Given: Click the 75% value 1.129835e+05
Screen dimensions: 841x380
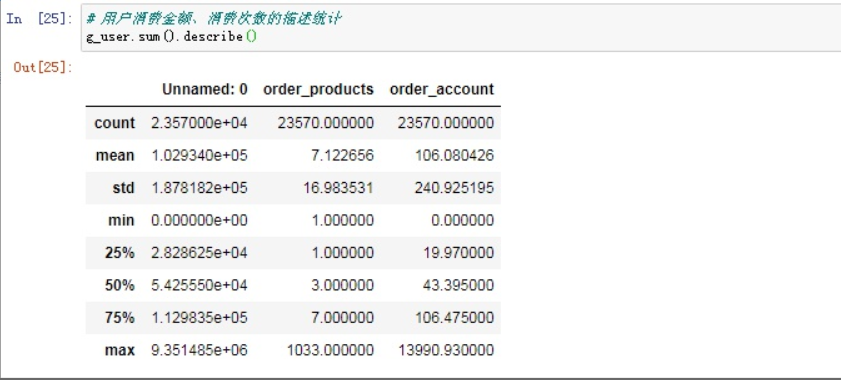Looking at the screenshot, I should [x=200, y=318].
